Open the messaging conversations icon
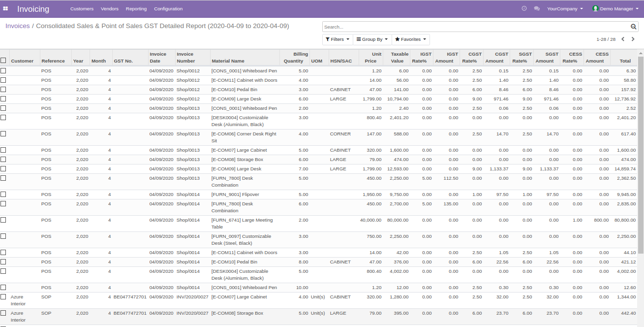This screenshot has height=327, width=644. (x=537, y=8)
